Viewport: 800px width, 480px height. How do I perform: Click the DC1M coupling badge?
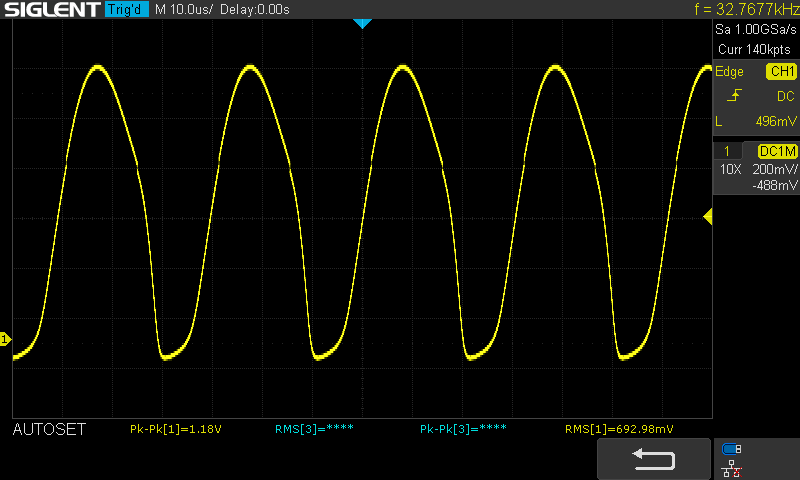[777, 151]
